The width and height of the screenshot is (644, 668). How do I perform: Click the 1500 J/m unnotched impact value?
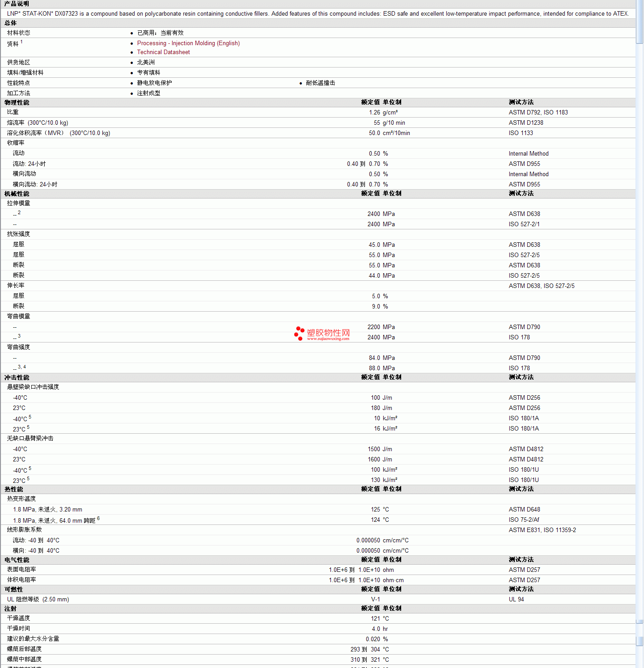point(380,449)
